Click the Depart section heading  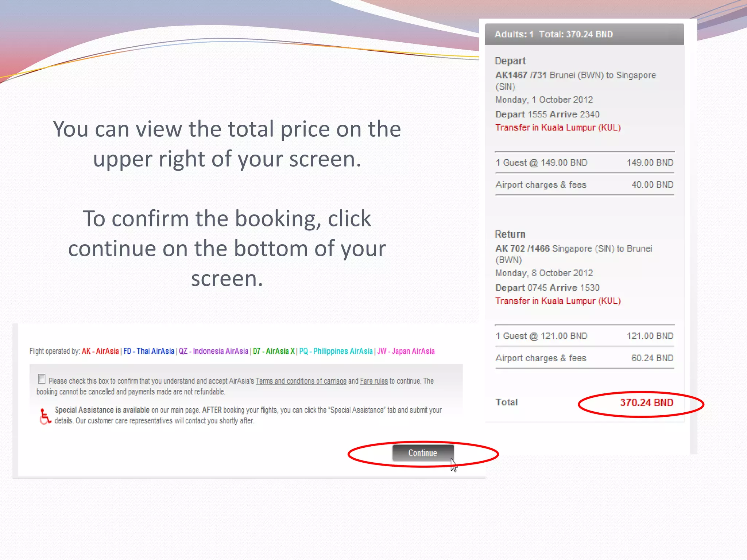(510, 61)
